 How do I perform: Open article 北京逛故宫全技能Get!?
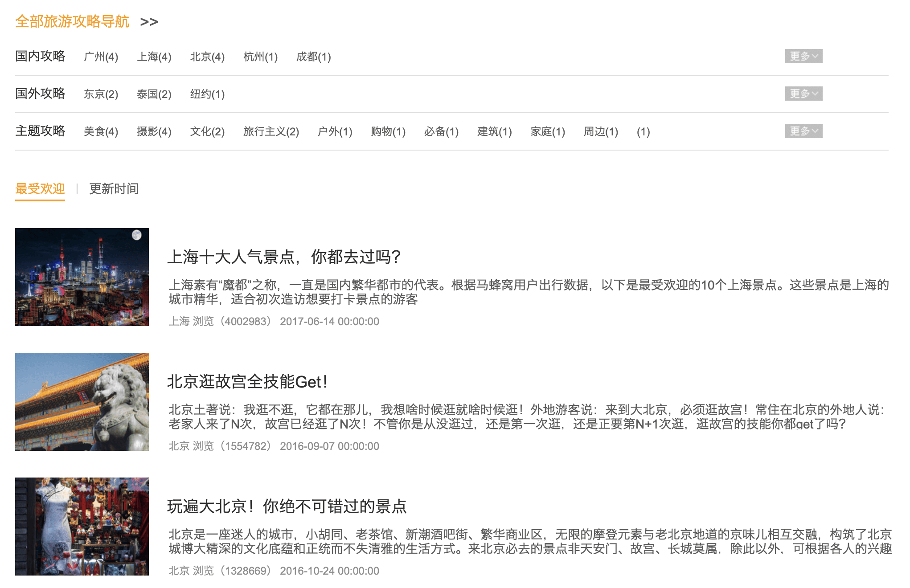[247, 382]
